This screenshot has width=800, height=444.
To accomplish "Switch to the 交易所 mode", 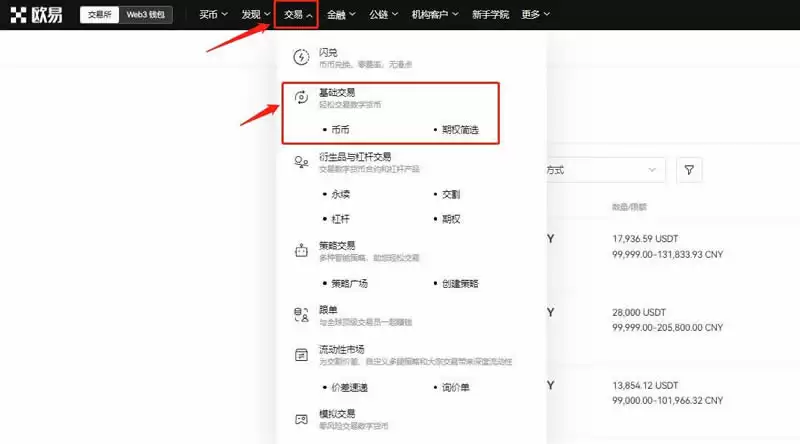I will [99, 15].
